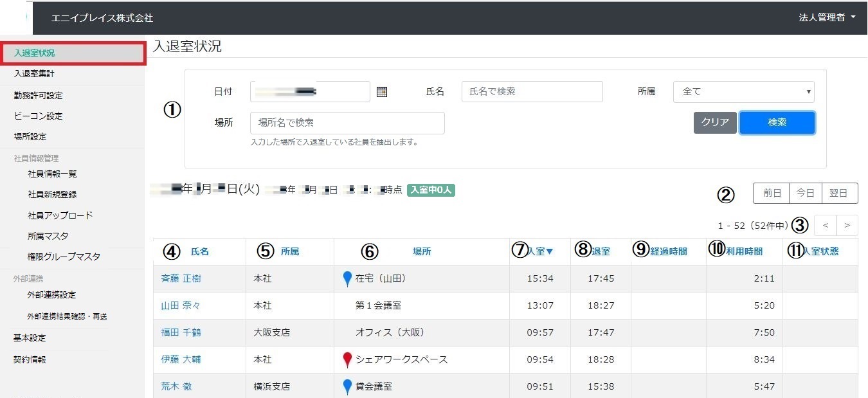Go to the next results page arrow
Image resolution: width=868 pixels, height=398 pixels.
(x=847, y=226)
